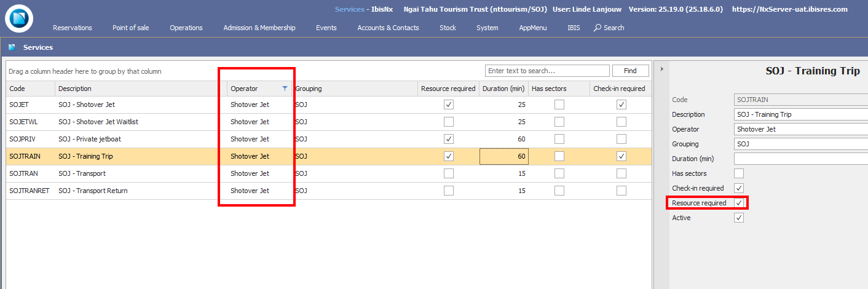Open the Operations menu

click(x=186, y=28)
